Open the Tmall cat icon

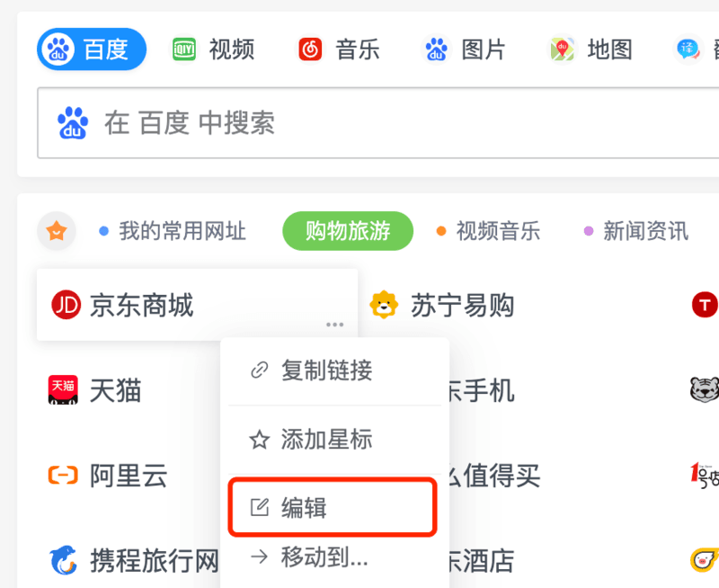pos(63,390)
